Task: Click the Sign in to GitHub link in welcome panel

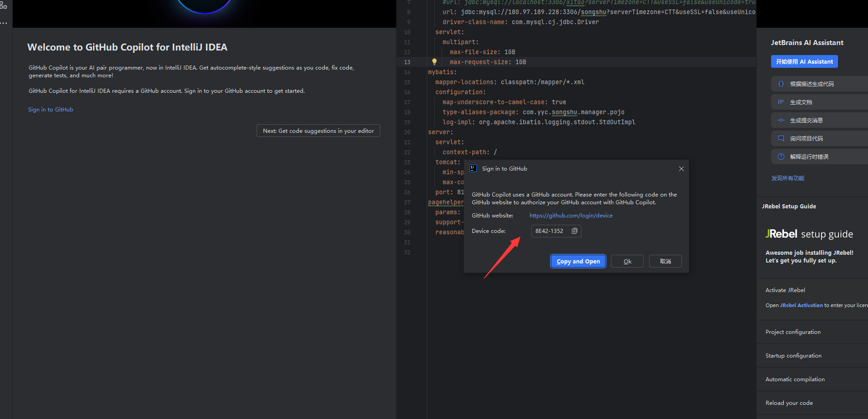Action: tap(50, 110)
